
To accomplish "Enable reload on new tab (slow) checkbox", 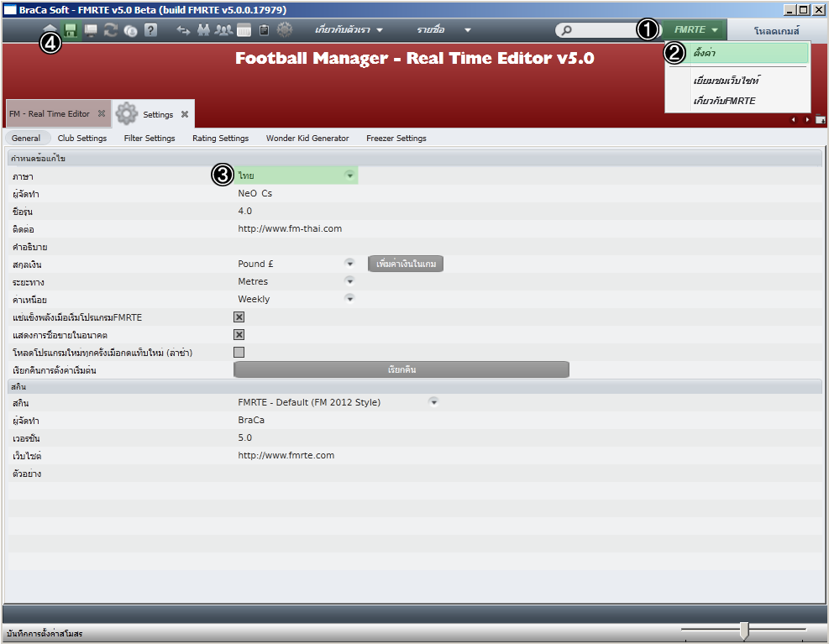I will point(239,352).
